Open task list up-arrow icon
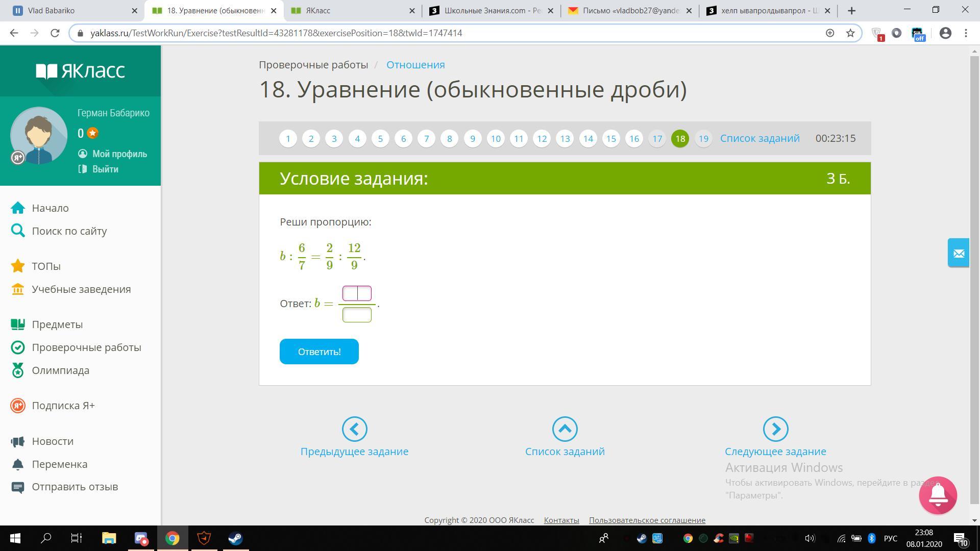The height and width of the screenshot is (551, 980). (x=565, y=429)
